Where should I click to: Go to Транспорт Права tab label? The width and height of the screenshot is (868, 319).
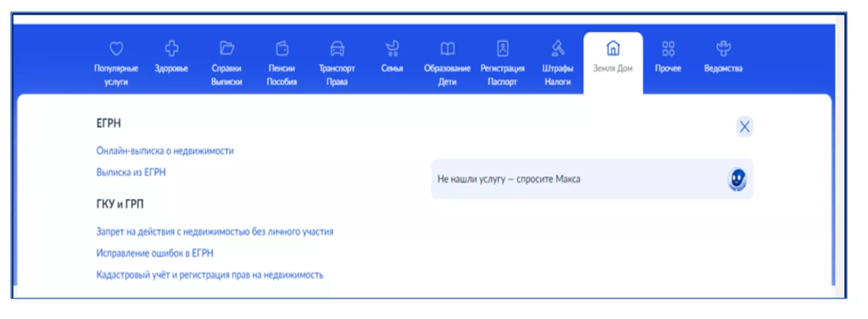click(337, 75)
